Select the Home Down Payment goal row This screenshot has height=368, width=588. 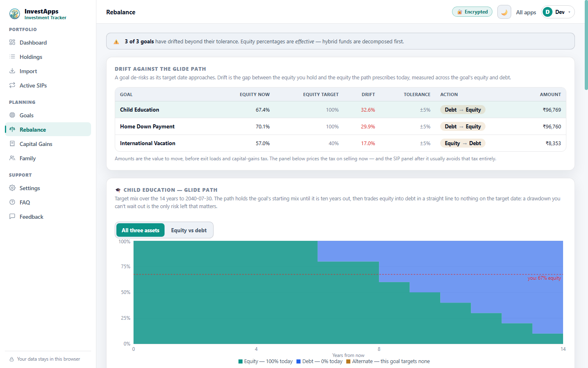341,126
